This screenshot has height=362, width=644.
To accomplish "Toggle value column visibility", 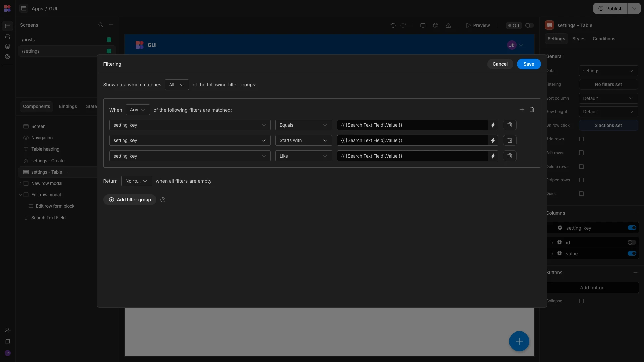I will (x=632, y=253).
